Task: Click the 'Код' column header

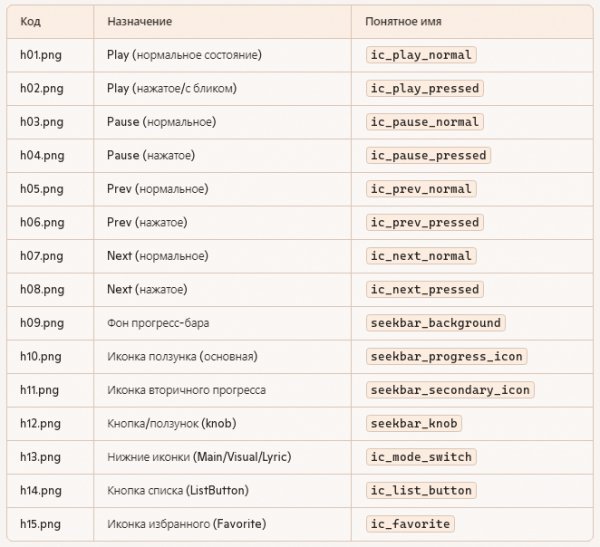Action: (30, 20)
